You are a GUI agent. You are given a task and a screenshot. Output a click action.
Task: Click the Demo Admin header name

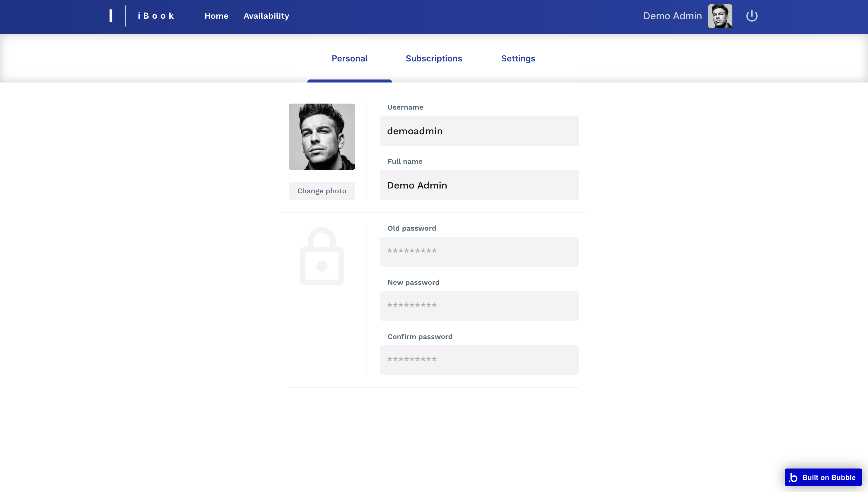672,16
